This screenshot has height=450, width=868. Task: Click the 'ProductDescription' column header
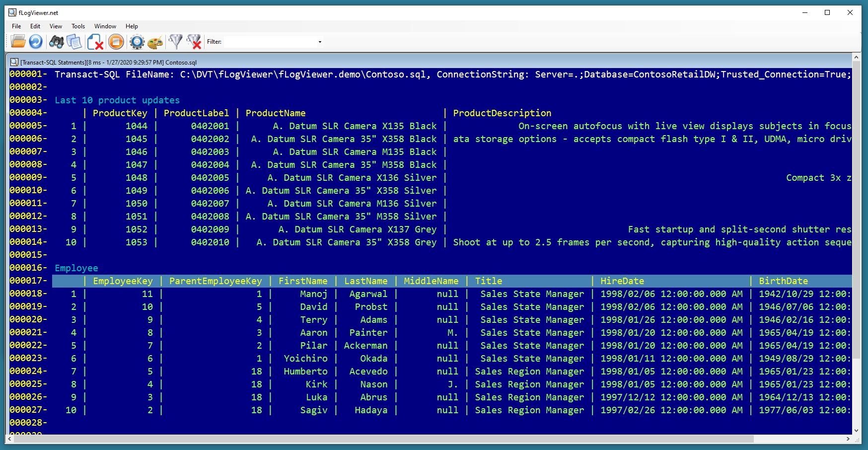(502, 113)
